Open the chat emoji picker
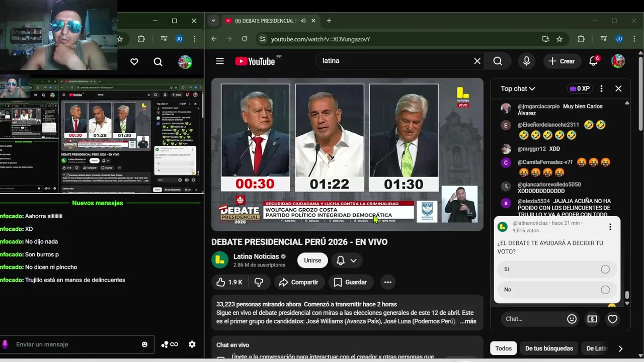Viewport: 644px width, 362px height. [572, 319]
